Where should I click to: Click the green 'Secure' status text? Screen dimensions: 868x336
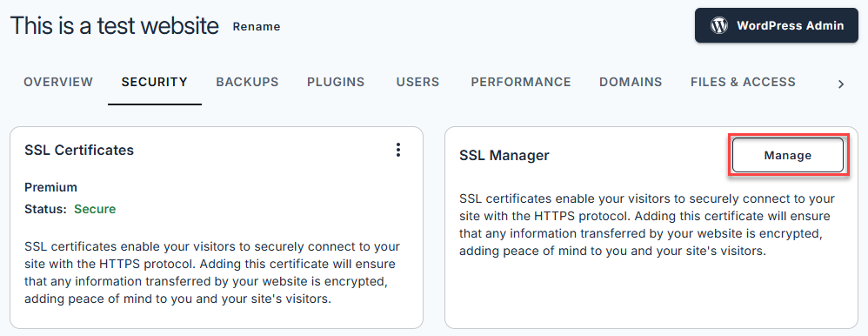pyautogui.click(x=95, y=209)
